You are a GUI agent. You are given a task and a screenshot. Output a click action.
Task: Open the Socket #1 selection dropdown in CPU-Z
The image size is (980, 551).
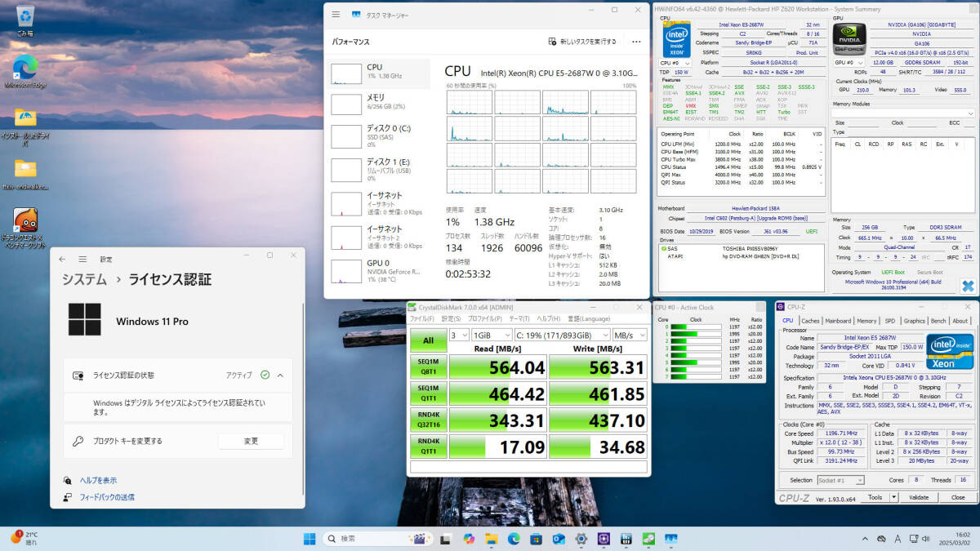[840, 480]
